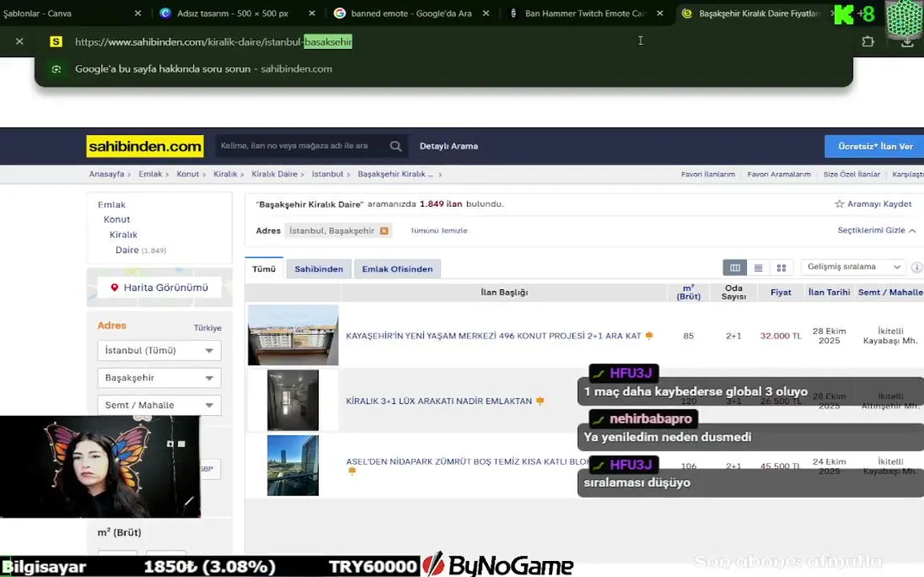Viewport: 924px width, 577px height.
Task: Close the Şablonlar - Canva tab
Action: tap(138, 13)
